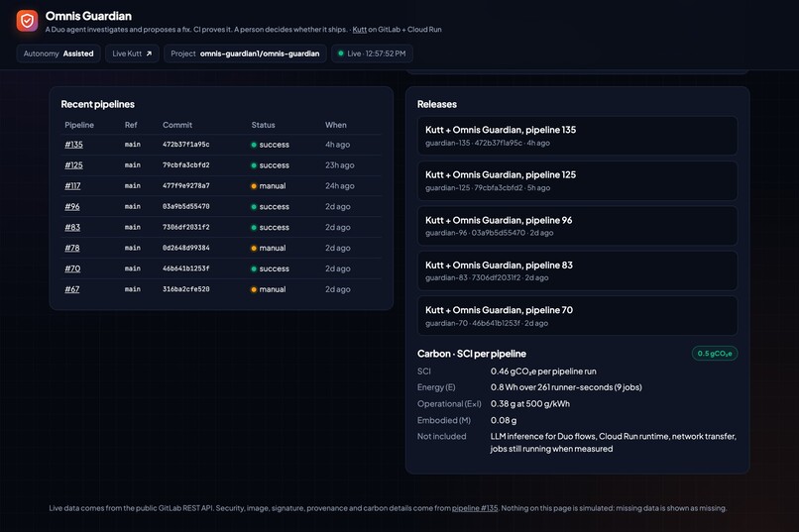This screenshot has width=799, height=532.
Task: Click the Omnis Guardian shield logo
Action: [x=27, y=21]
